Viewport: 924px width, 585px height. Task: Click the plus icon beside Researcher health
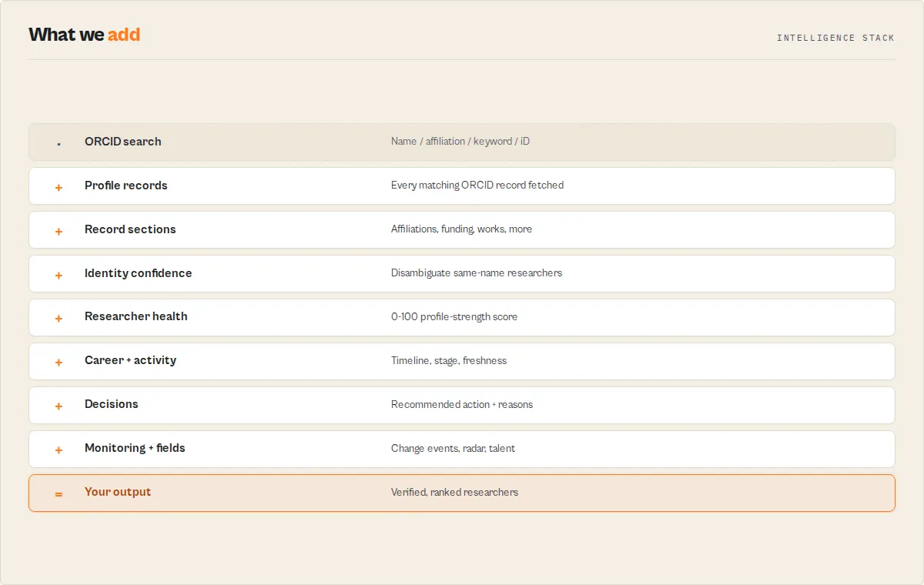(x=59, y=318)
